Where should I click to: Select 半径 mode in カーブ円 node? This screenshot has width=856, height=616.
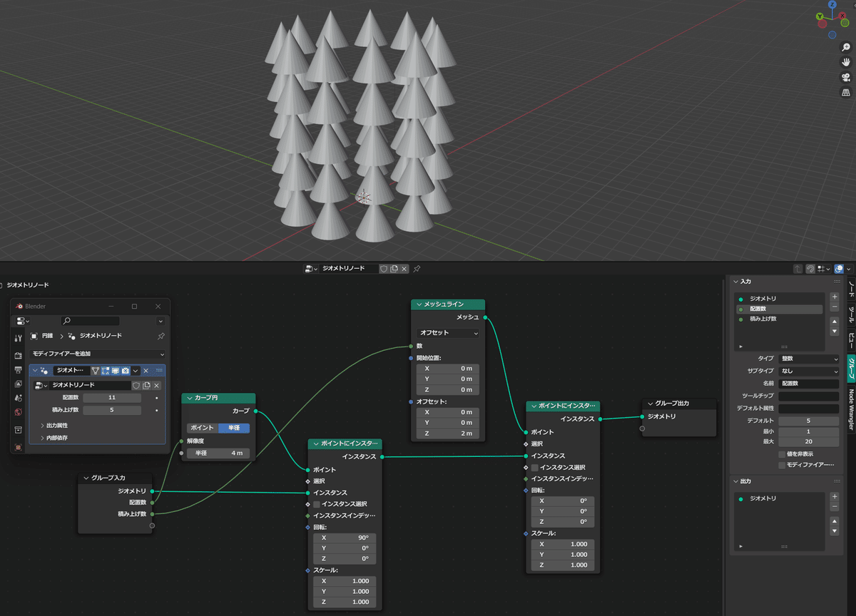234,428
